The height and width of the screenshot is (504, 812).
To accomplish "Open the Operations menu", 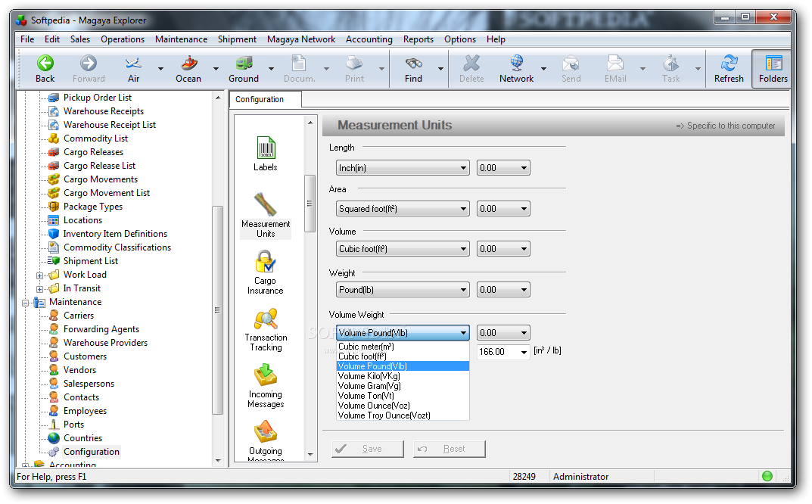I will pos(123,39).
